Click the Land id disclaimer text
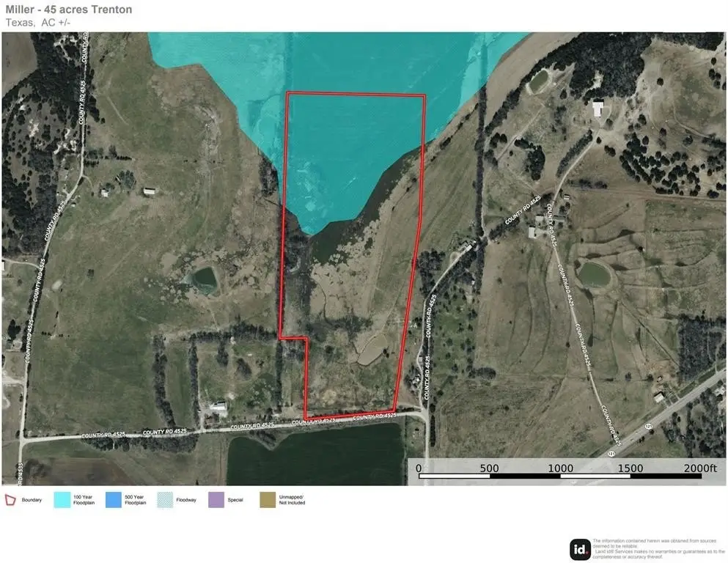 [x=656, y=549]
